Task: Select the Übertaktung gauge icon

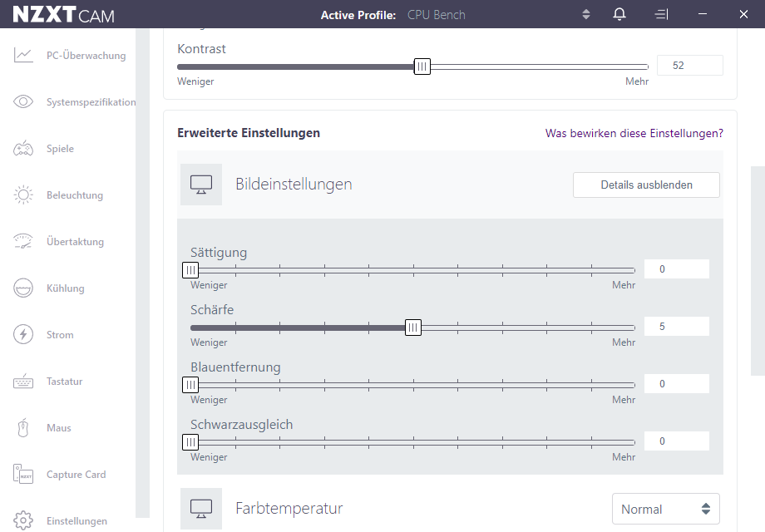Action: click(23, 241)
